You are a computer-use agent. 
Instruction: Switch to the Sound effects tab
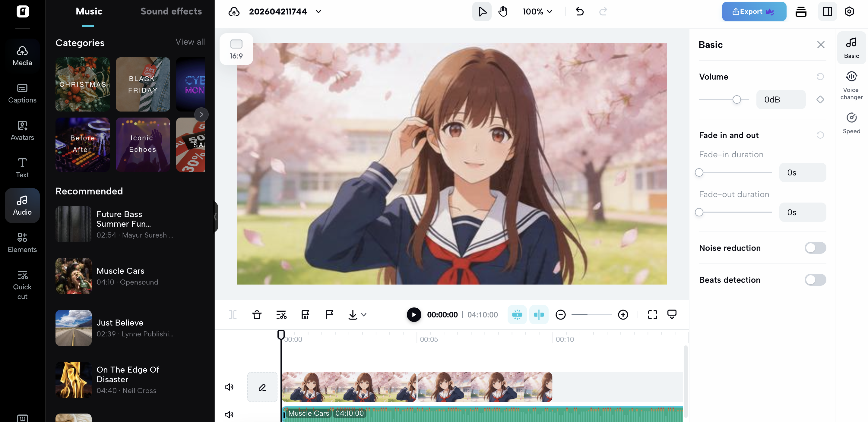(x=171, y=11)
